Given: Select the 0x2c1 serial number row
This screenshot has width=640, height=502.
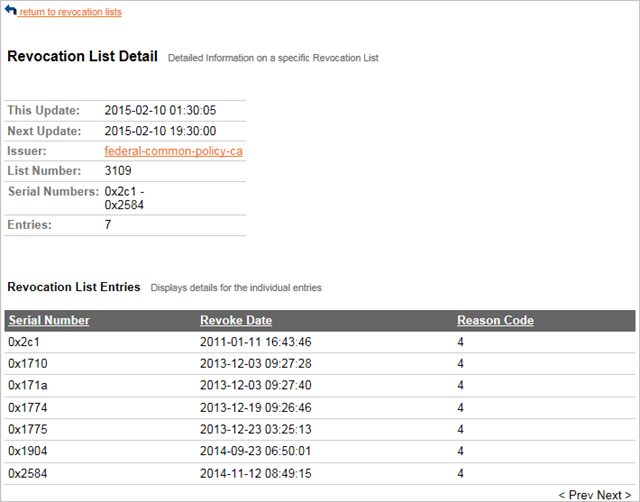Looking at the screenshot, I should [24, 342].
